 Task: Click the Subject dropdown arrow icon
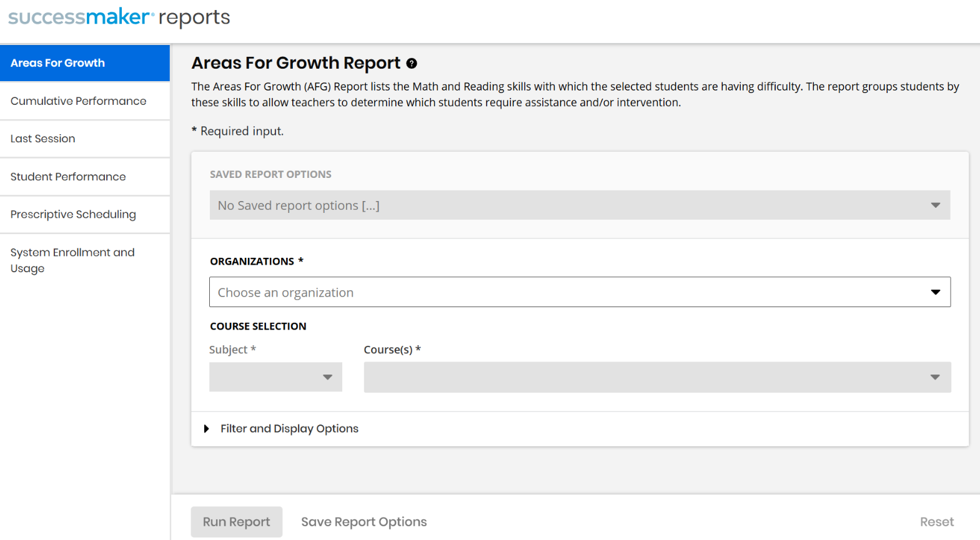tap(327, 377)
